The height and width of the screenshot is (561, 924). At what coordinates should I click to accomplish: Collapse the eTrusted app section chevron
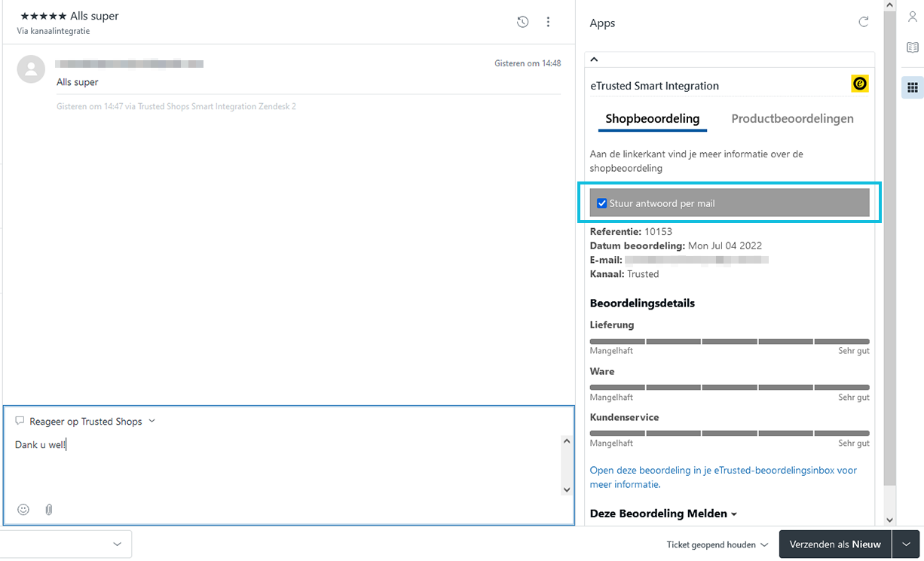594,59
